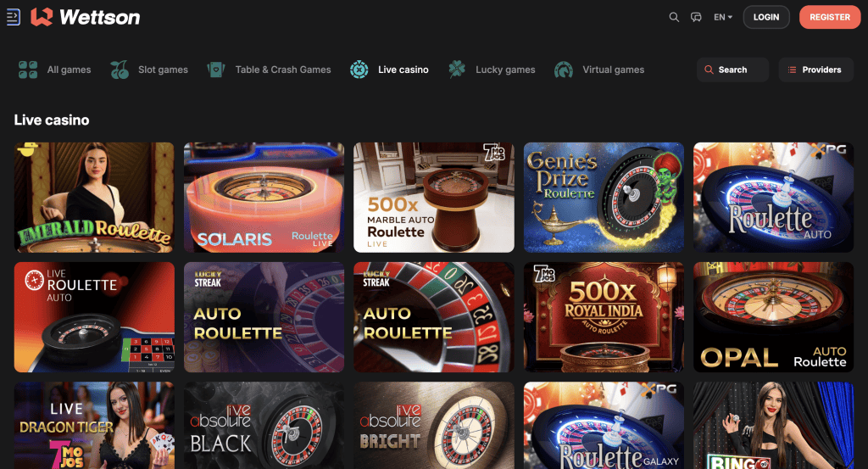Open the header search magnifier icon
Image resolution: width=868 pixels, height=469 pixels.
pos(674,17)
